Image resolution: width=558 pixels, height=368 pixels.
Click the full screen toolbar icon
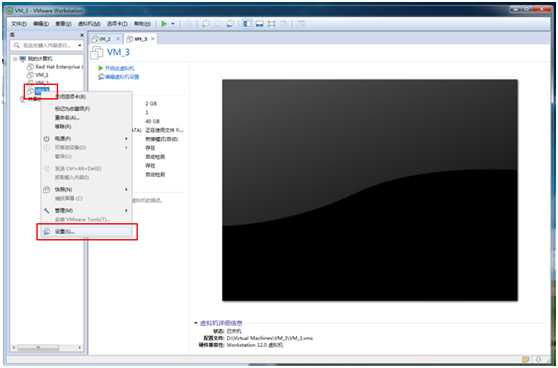pyautogui.click(x=272, y=23)
